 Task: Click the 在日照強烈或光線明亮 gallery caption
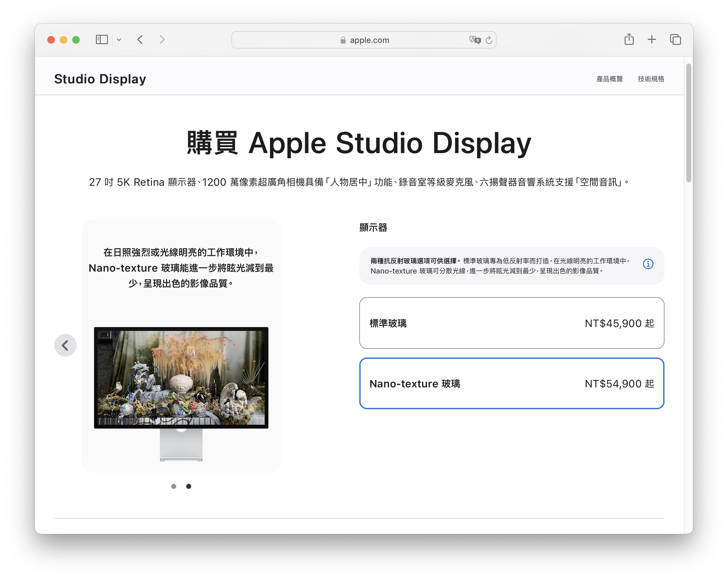(x=181, y=268)
